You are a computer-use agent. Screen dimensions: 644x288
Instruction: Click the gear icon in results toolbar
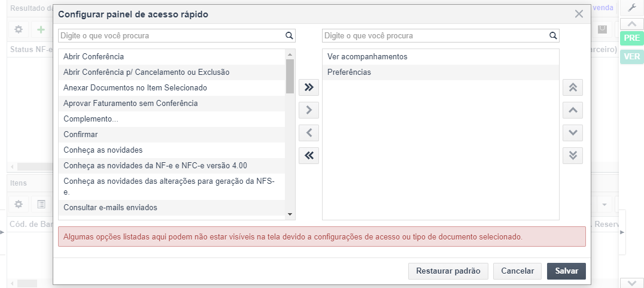click(19, 29)
